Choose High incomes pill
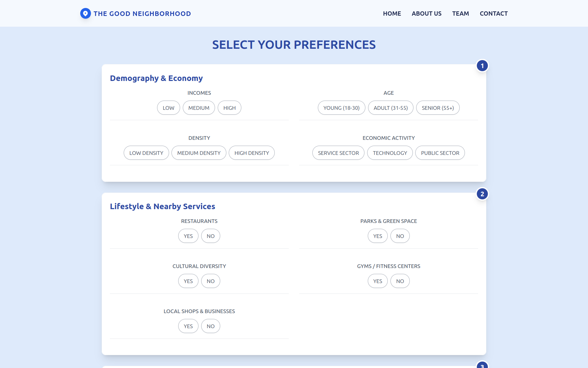This screenshot has height=368, width=588. (x=229, y=108)
